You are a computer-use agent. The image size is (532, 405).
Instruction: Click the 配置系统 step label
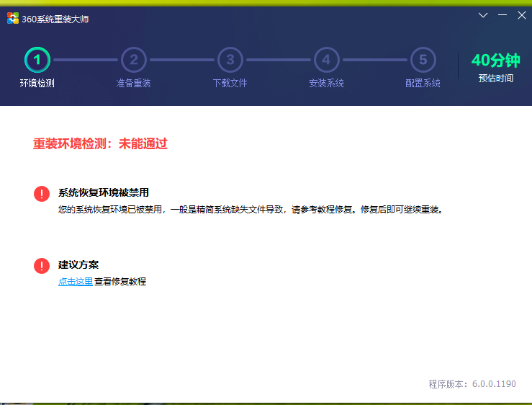423,83
